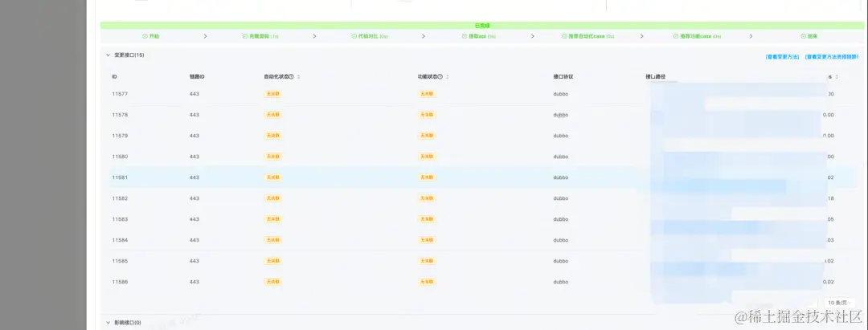Click the dubbo protocol cell in row 11578

pyautogui.click(x=561, y=115)
